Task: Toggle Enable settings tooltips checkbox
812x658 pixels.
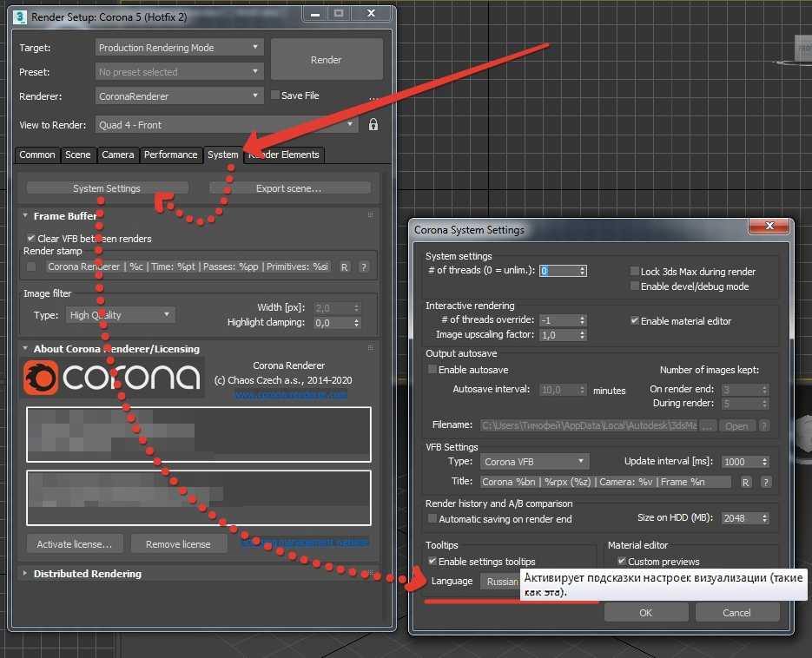Action: coord(432,561)
